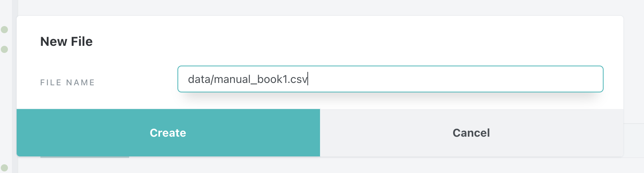The height and width of the screenshot is (173, 644).
Task: Click the second green dot on left edge
Action: (4, 49)
